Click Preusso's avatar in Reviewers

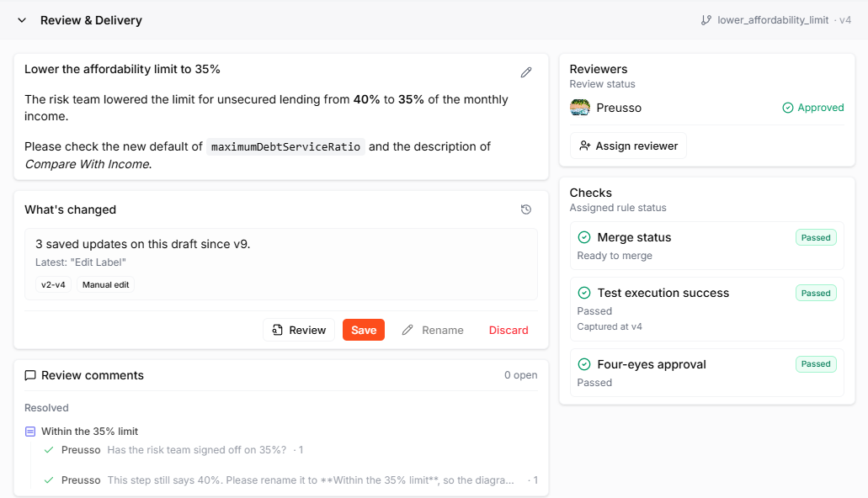[x=579, y=108]
